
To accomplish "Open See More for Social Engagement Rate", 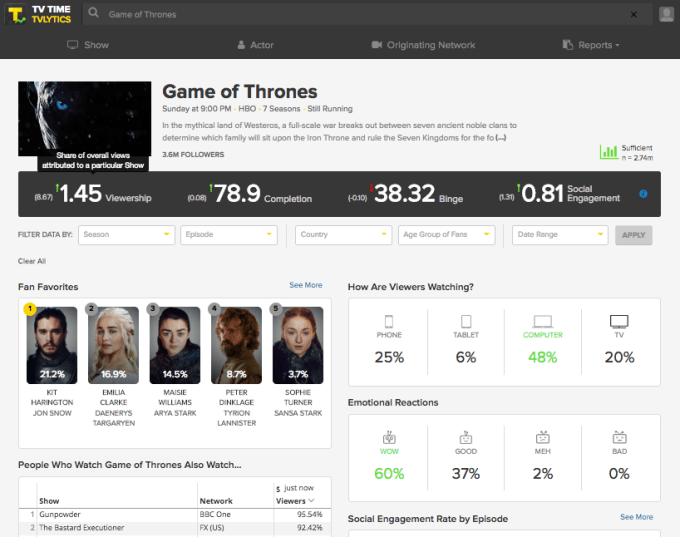I will (636, 517).
